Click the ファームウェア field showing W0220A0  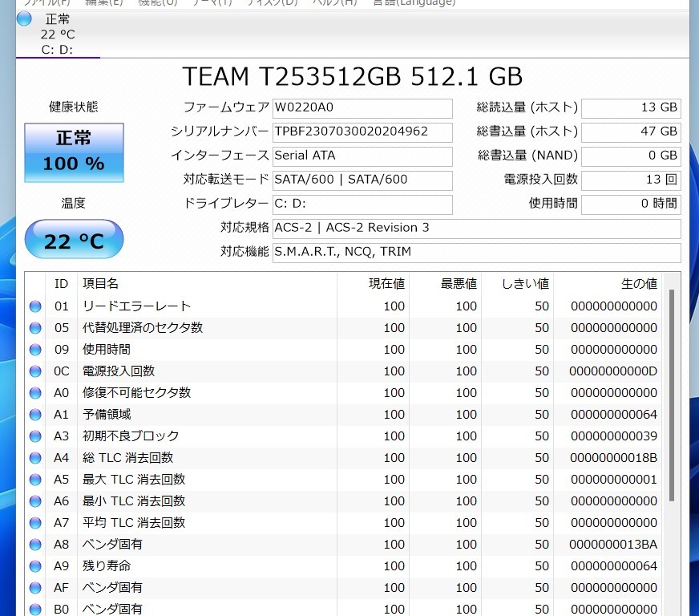click(x=362, y=107)
